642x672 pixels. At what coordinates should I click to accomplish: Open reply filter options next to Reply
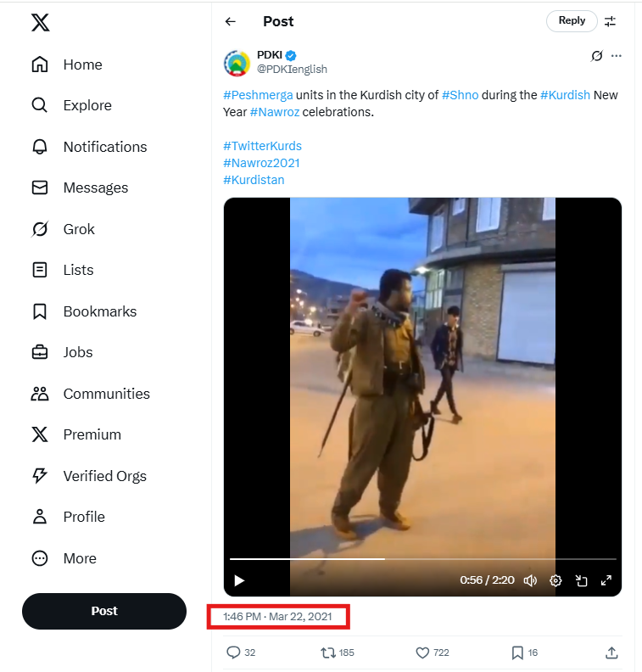click(x=611, y=21)
